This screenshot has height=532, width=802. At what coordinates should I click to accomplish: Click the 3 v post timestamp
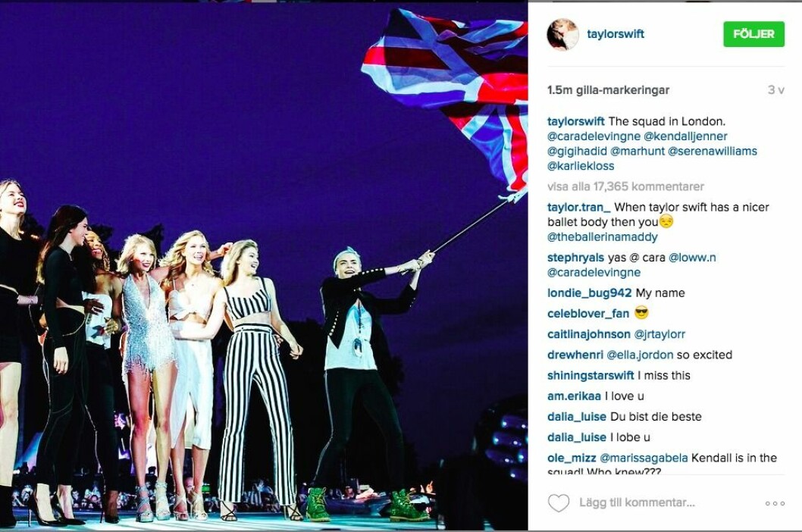[775, 90]
